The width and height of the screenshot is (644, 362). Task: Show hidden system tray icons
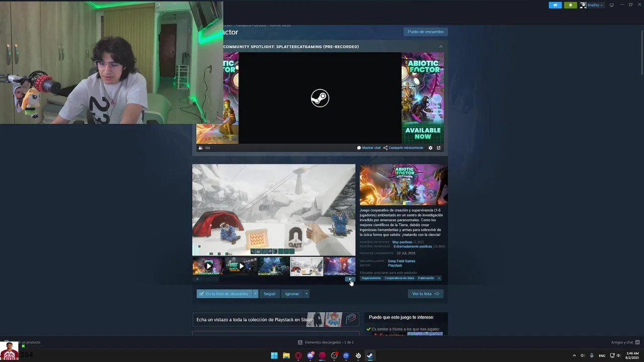[574, 355]
